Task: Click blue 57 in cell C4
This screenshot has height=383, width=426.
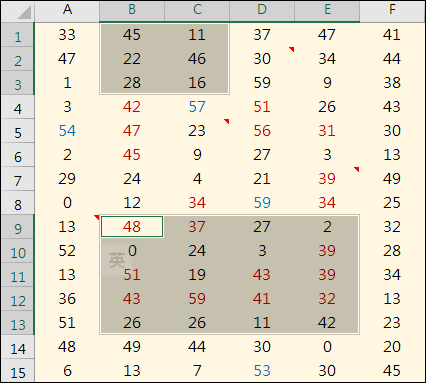Action: [197, 107]
